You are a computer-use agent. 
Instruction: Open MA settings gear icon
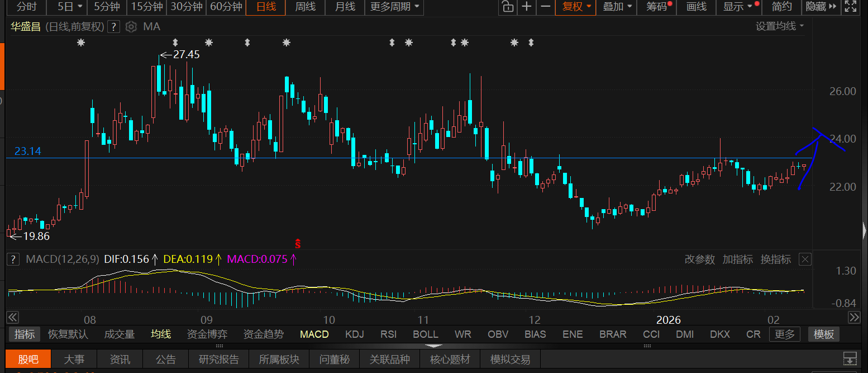pos(131,26)
